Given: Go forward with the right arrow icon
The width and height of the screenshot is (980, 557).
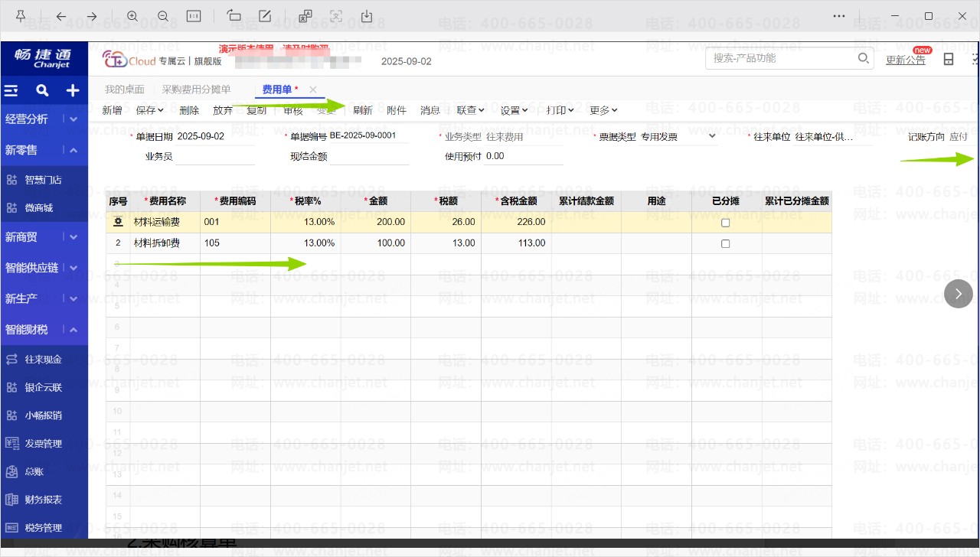Looking at the screenshot, I should [x=92, y=16].
